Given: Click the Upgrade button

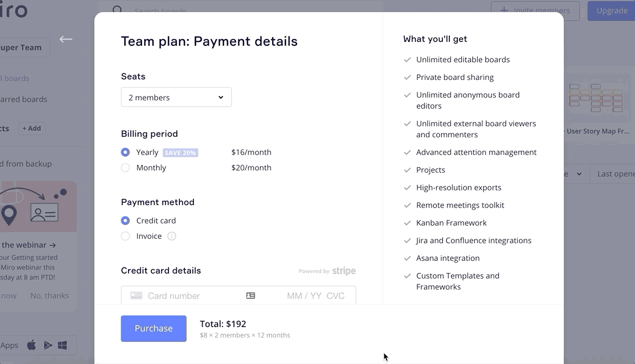Looking at the screenshot, I should point(611,10).
